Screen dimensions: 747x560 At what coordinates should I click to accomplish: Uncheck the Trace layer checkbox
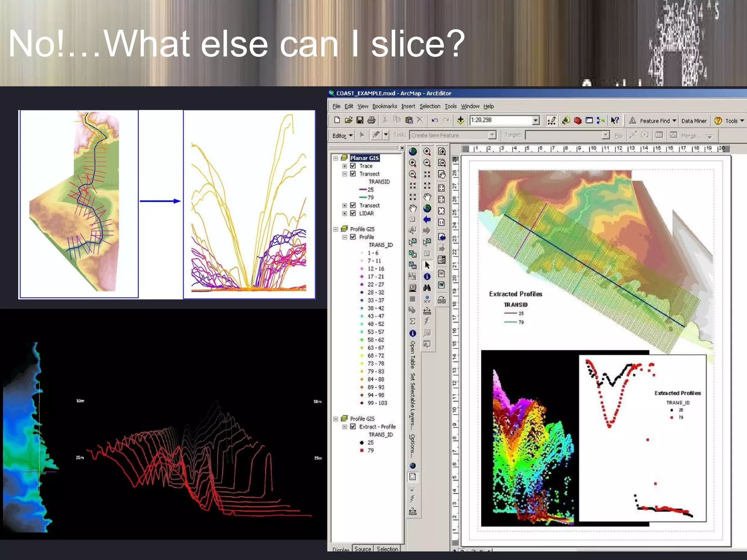353,166
